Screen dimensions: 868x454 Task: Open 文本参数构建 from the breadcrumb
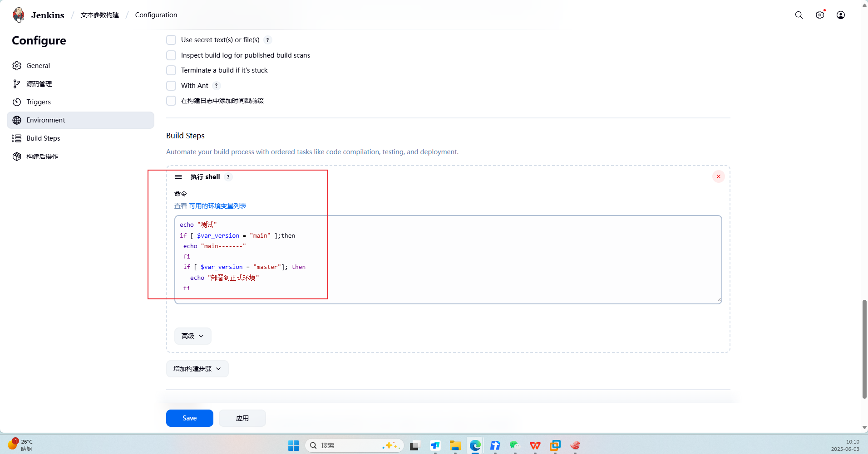(99, 15)
